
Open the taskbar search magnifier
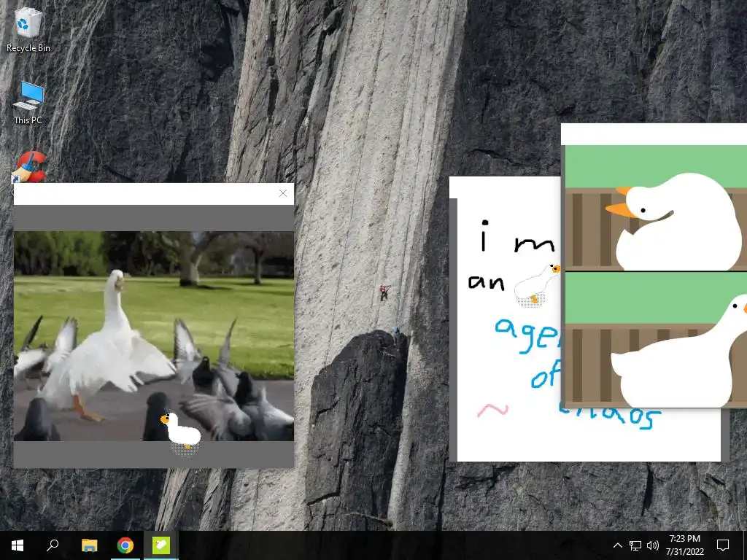pos(53,545)
